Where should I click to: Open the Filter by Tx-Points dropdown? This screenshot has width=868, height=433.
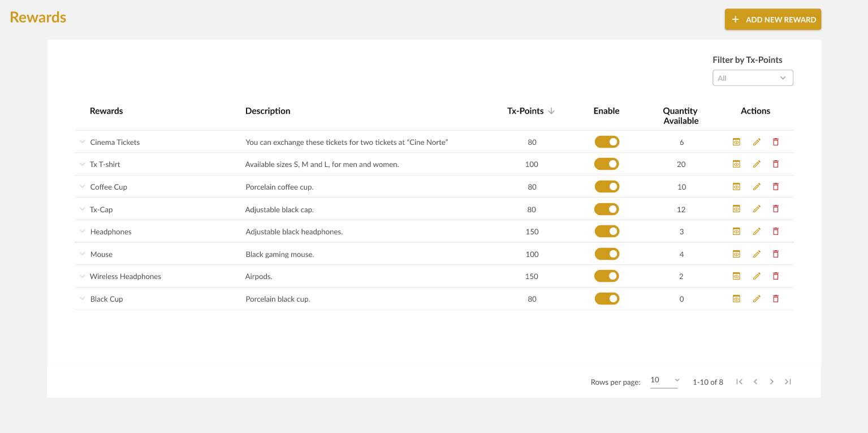[x=753, y=78]
